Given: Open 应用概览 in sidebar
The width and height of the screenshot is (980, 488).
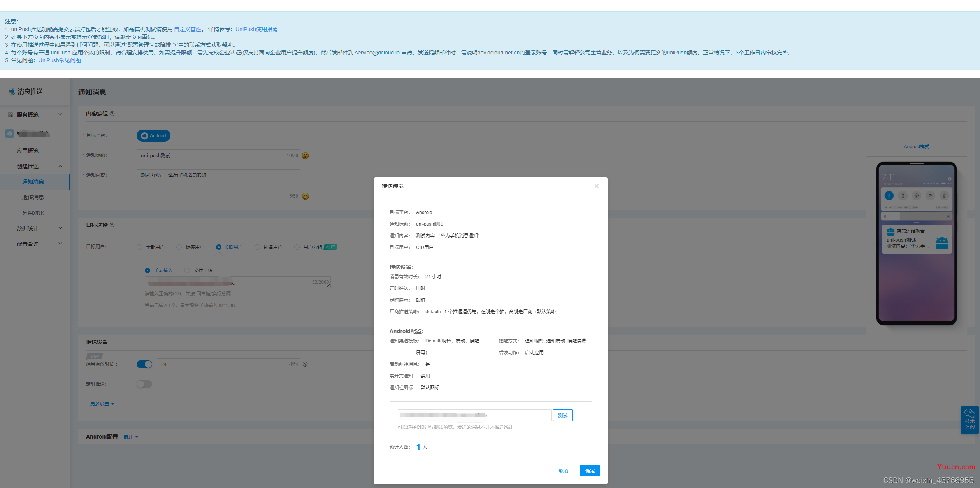Looking at the screenshot, I should (28, 151).
